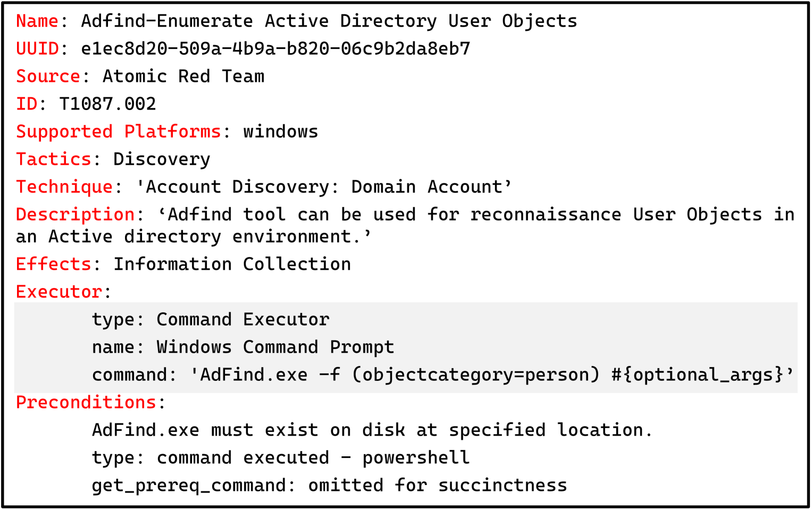The height and width of the screenshot is (510, 812).
Task: Click the "Discovery" tactics value
Action: [x=162, y=159]
